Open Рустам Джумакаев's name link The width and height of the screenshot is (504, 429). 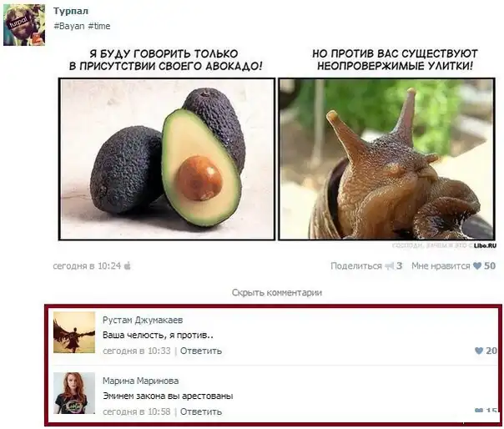click(143, 320)
